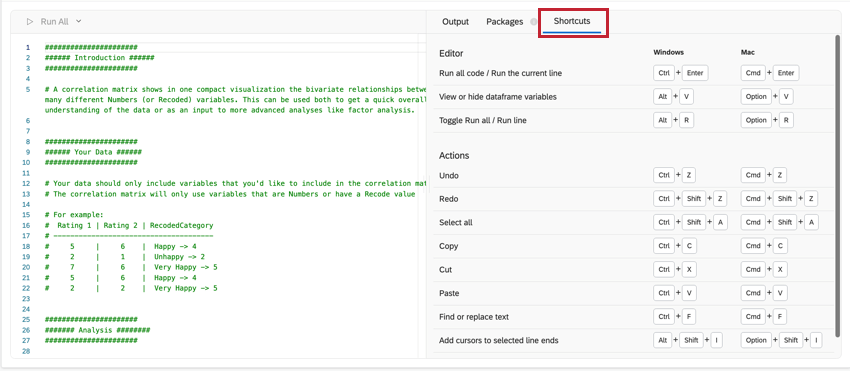The image size is (850, 371).
Task: Click the Cmd key badge for Copy
Action: tap(753, 246)
